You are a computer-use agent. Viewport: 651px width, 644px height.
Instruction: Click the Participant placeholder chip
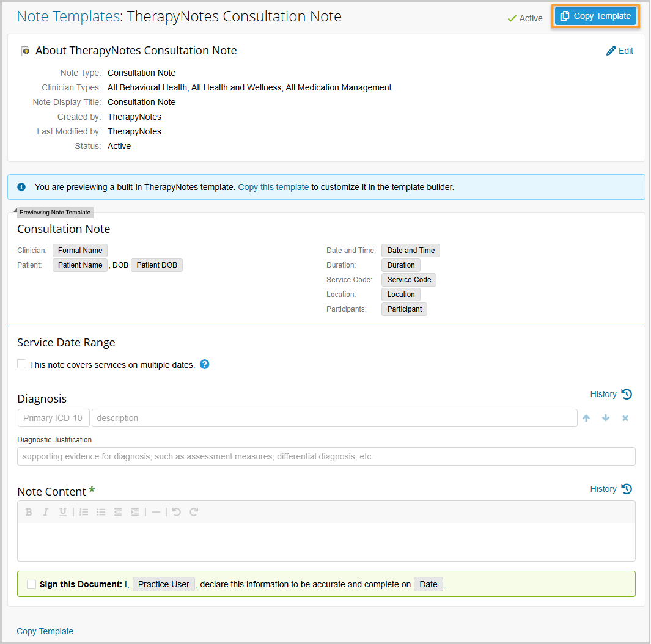[405, 309]
